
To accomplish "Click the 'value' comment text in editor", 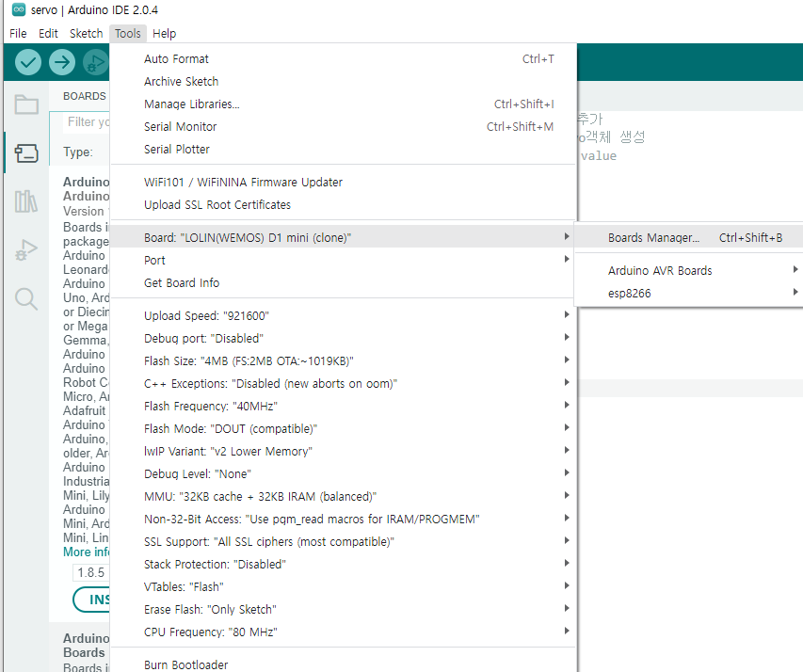I will pos(598,155).
